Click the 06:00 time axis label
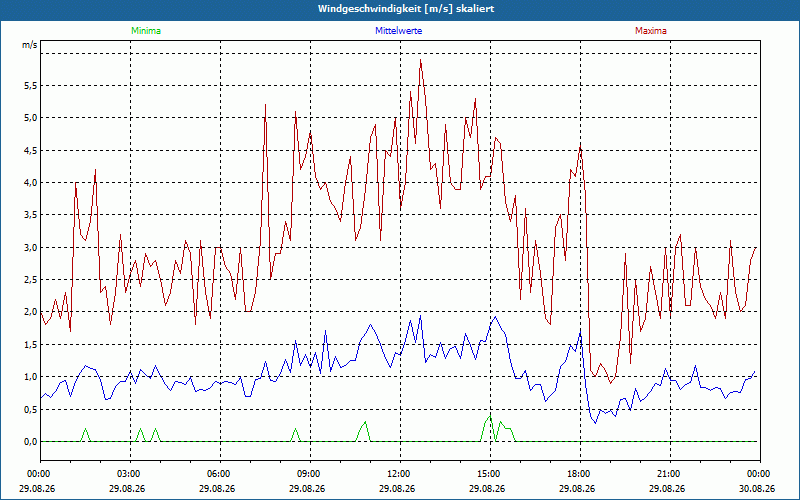The width and height of the screenshot is (800, 500). [x=220, y=474]
